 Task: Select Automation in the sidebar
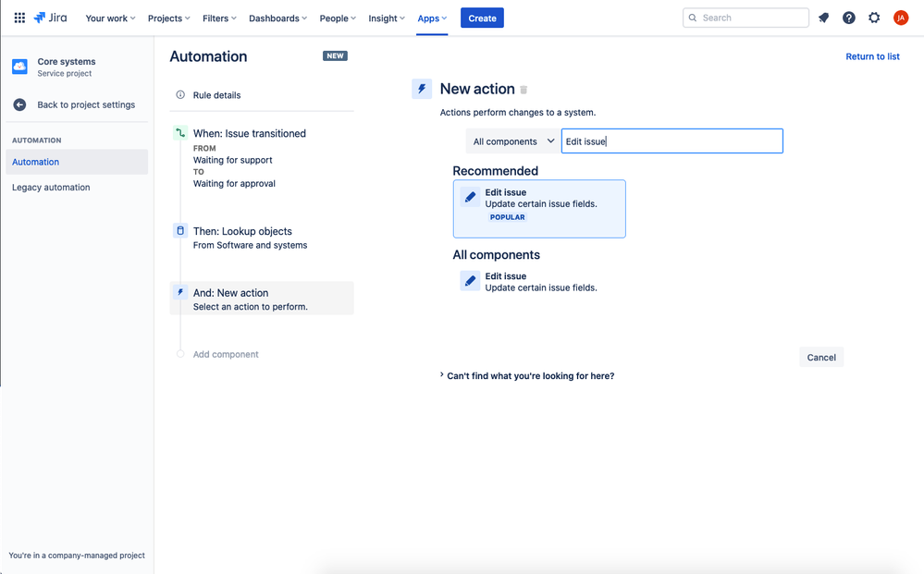coord(77,162)
